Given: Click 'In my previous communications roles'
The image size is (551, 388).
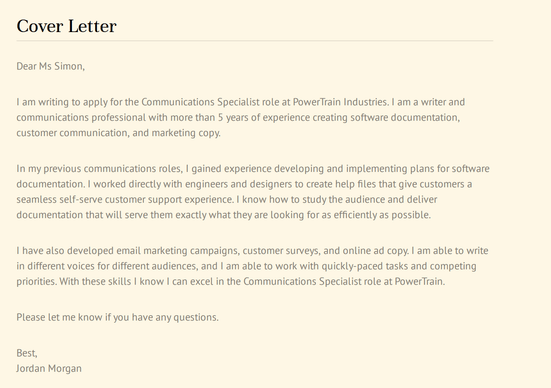Looking at the screenshot, I should point(99,169).
